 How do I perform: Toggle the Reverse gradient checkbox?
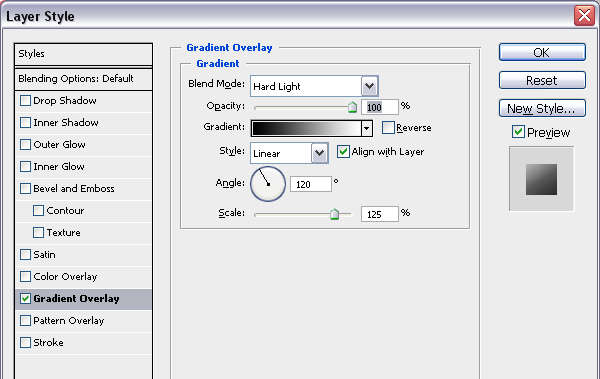pyautogui.click(x=388, y=128)
